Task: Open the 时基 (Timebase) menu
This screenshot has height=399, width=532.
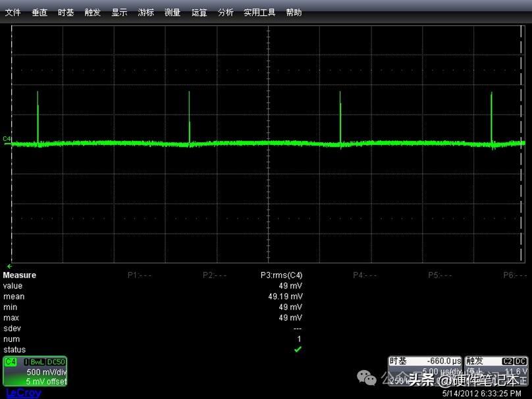Action: click(66, 13)
